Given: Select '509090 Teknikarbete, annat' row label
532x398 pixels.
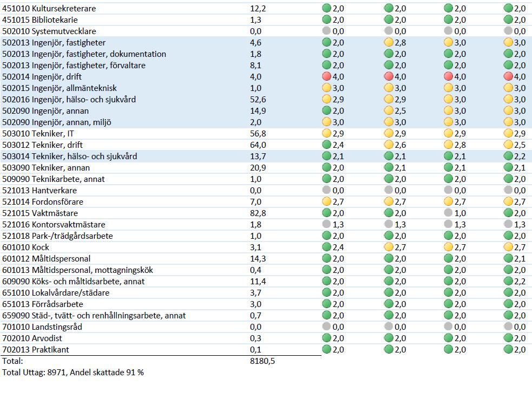Looking at the screenshot, I should pyautogui.click(x=53, y=179).
